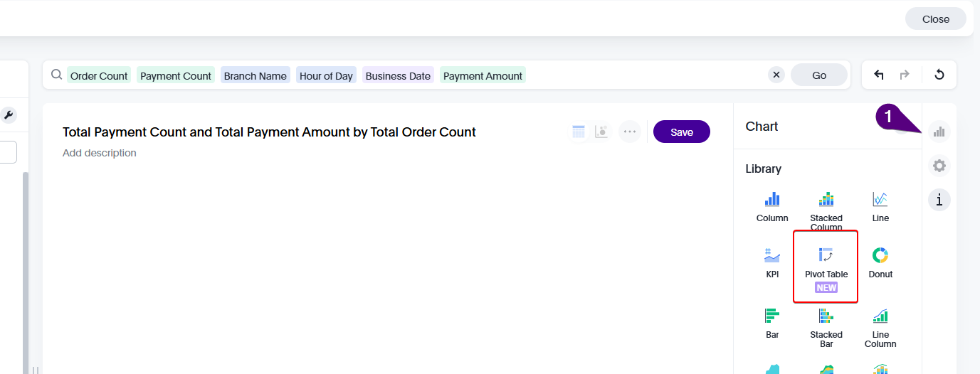Image resolution: width=980 pixels, height=374 pixels.
Task: Select the Line chart icon
Action: click(880, 206)
